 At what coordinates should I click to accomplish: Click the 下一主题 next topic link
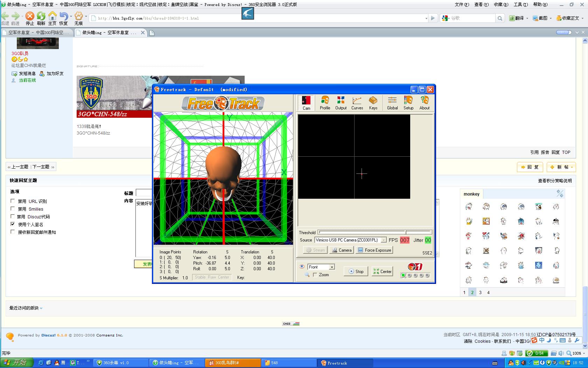41,167
